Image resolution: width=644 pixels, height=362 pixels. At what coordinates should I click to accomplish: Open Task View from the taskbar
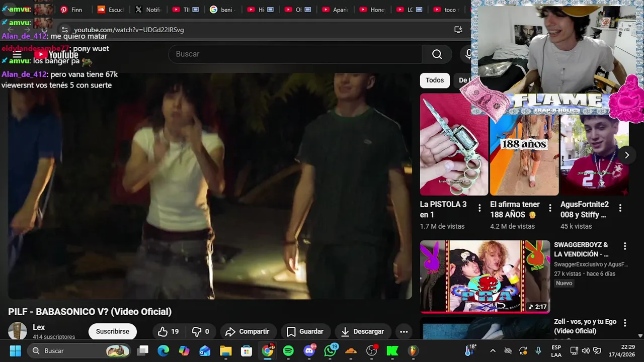[x=143, y=350]
